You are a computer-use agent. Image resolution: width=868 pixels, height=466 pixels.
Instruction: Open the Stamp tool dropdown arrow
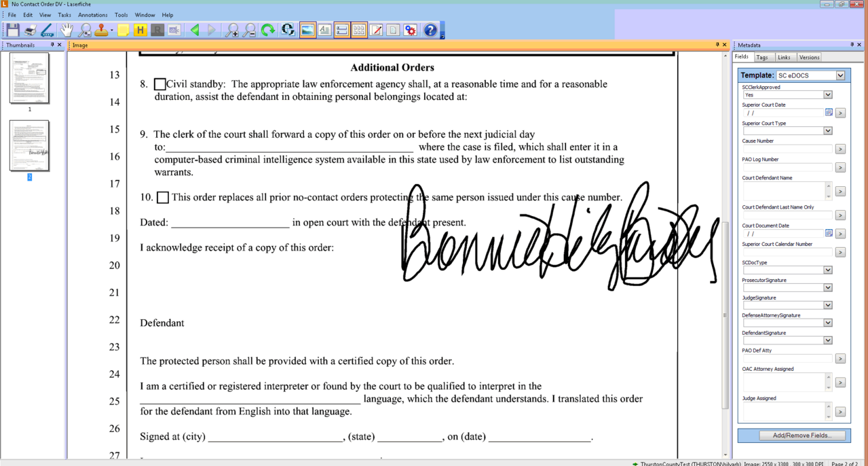pos(111,30)
